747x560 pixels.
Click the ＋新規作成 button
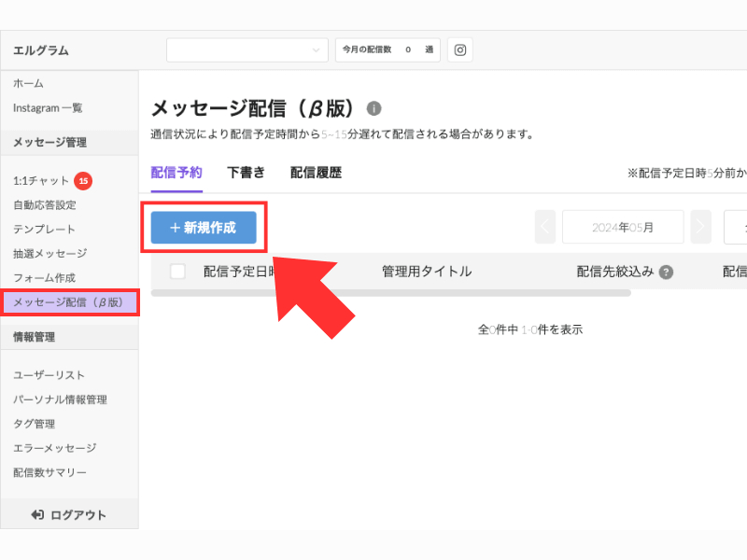pyautogui.click(x=204, y=228)
